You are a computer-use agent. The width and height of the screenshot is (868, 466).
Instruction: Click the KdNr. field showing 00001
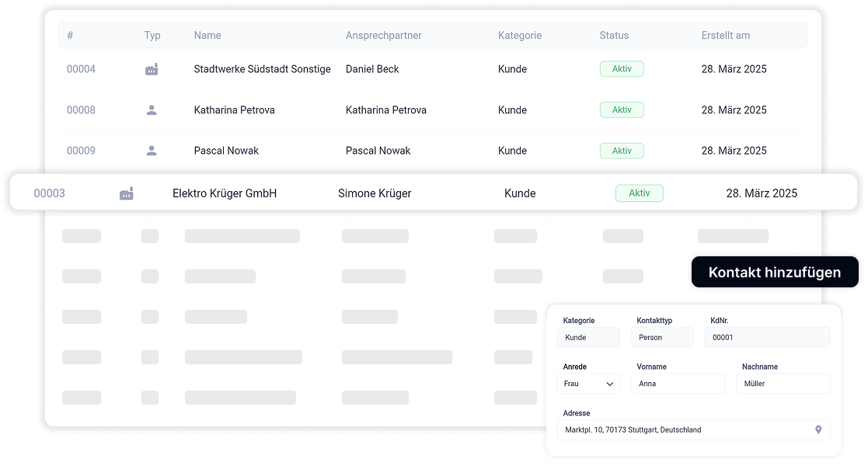[766, 338]
